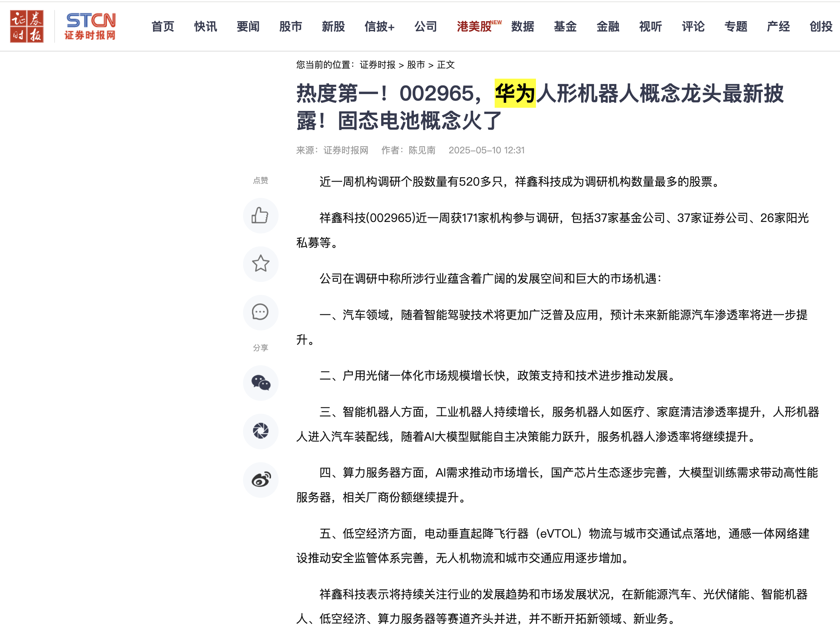
Task: Click source text 证券时报网
Action: [x=346, y=150]
